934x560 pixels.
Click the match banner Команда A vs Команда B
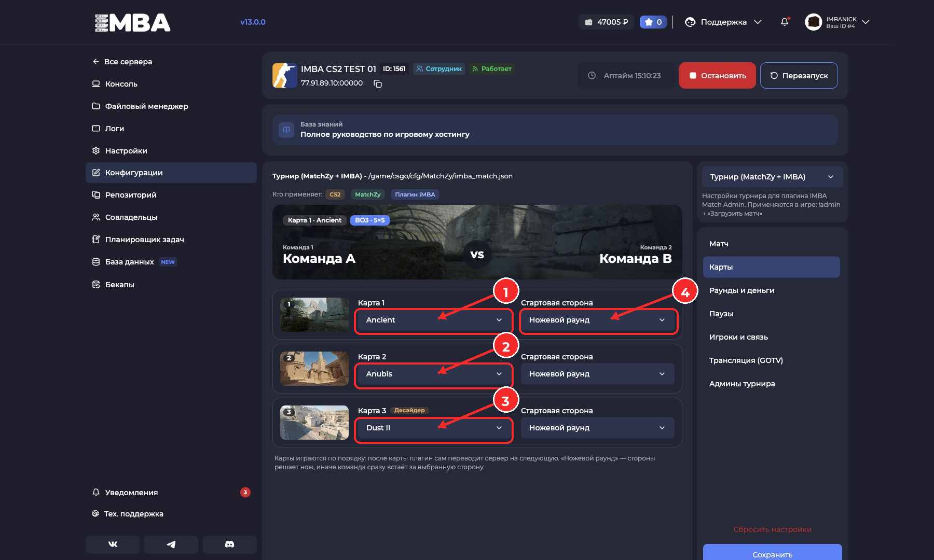point(477,242)
